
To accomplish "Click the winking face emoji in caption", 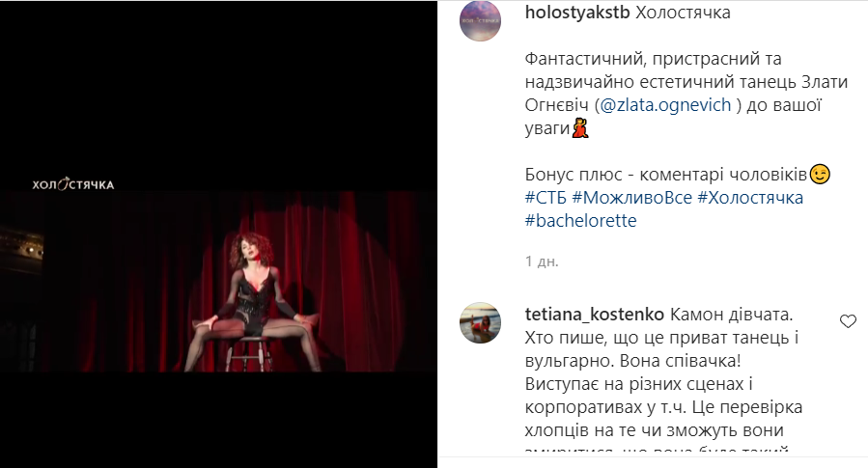I will pyautogui.click(x=820, y=175).
